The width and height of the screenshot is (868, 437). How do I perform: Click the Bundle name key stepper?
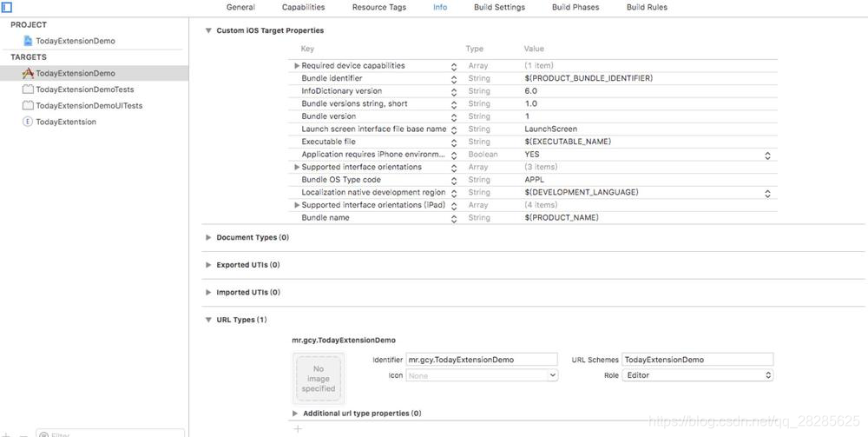[x=453, y=219]
